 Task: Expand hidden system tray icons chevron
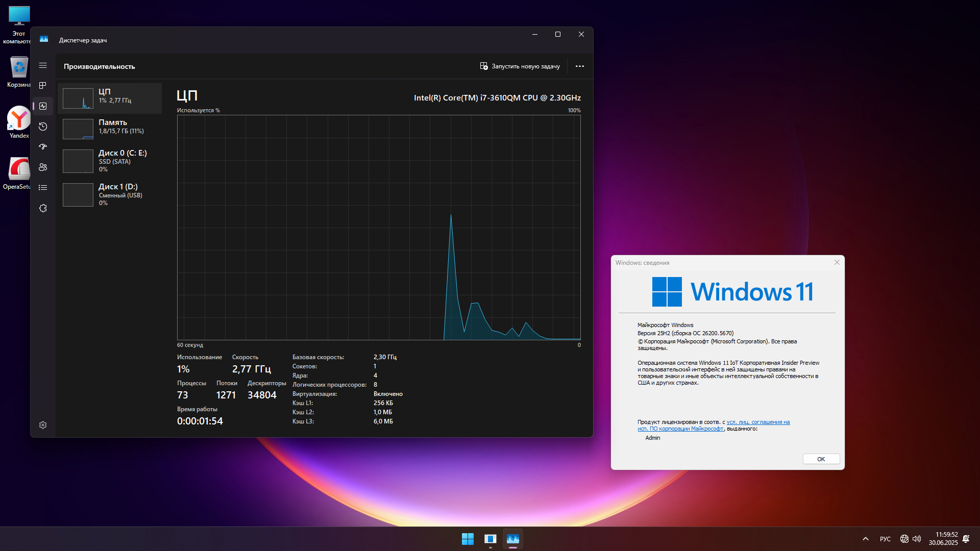[x=866, y=539]
